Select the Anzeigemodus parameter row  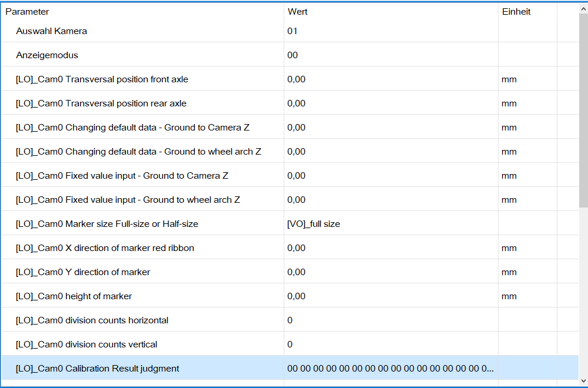(47, 55)
